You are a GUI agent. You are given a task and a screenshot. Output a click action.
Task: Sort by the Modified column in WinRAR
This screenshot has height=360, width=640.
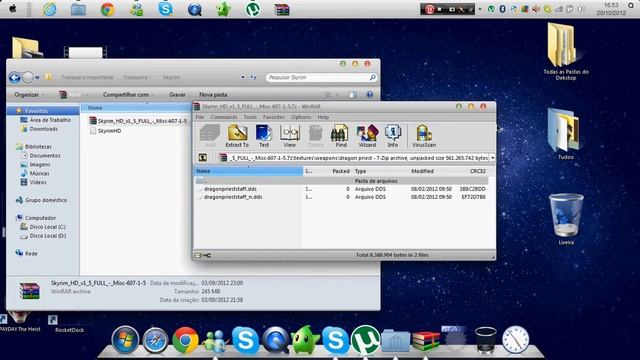[422, 171]
